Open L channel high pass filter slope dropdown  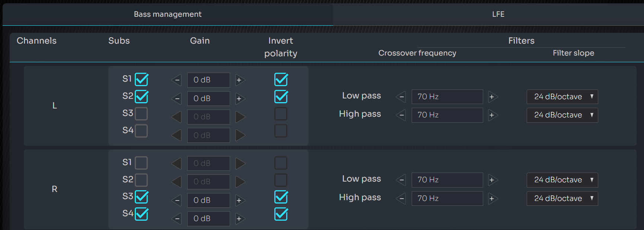(562, 115)
